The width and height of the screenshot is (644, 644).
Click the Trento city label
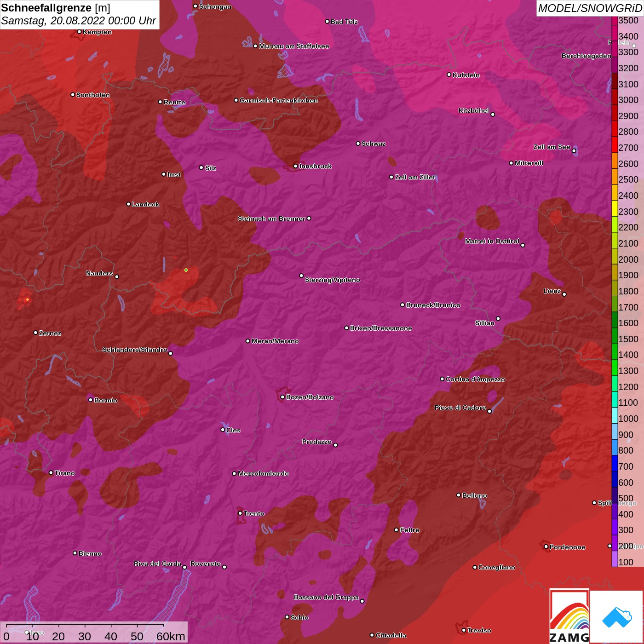tap(254, 513)
